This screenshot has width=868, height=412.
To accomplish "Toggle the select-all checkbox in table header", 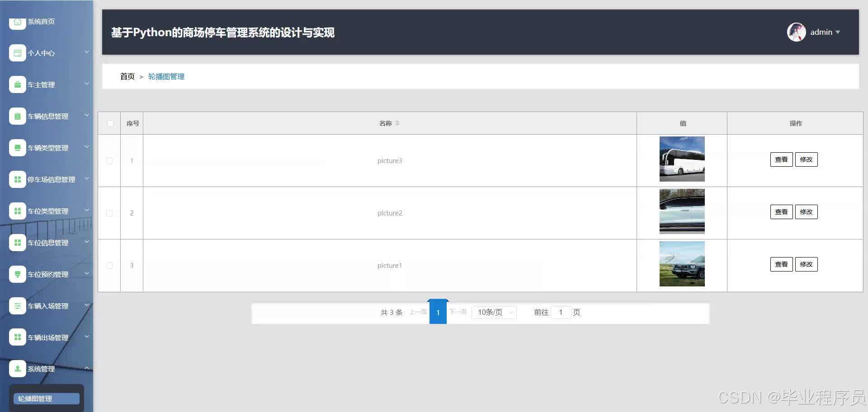I will [x=110, y=123].
